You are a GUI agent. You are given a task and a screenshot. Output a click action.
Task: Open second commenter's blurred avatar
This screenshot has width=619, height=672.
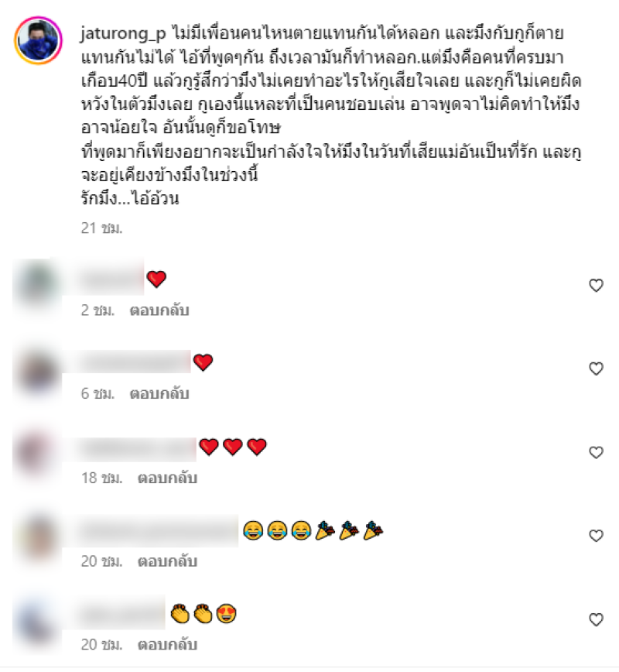click(38, 371)
